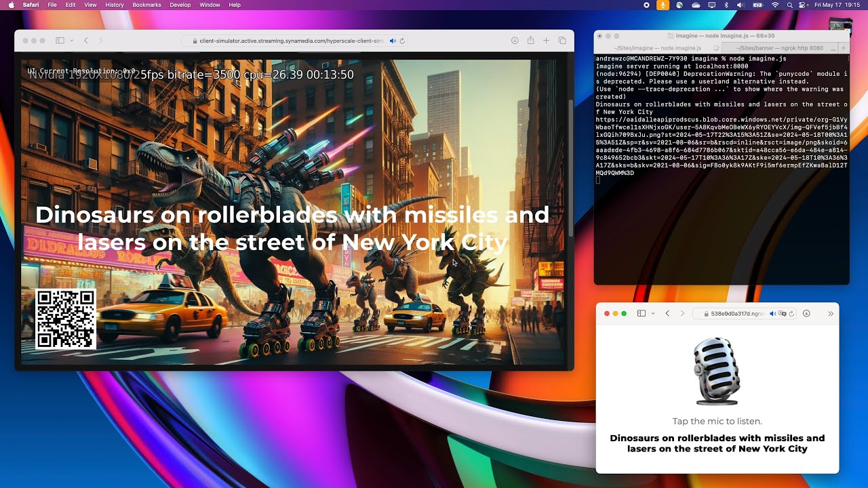
Task: Open the Apple menu
Action: [x=11, y=5]
